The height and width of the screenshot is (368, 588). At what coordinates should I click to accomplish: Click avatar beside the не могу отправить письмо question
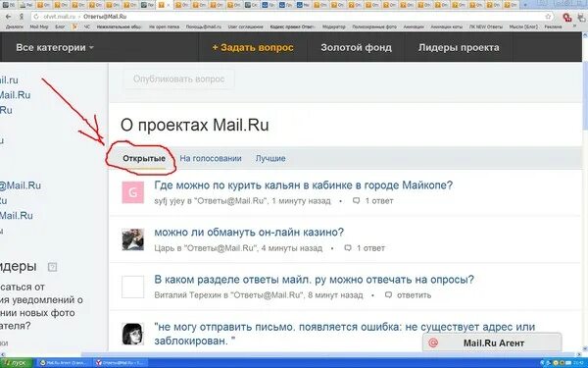pos(132,334)
